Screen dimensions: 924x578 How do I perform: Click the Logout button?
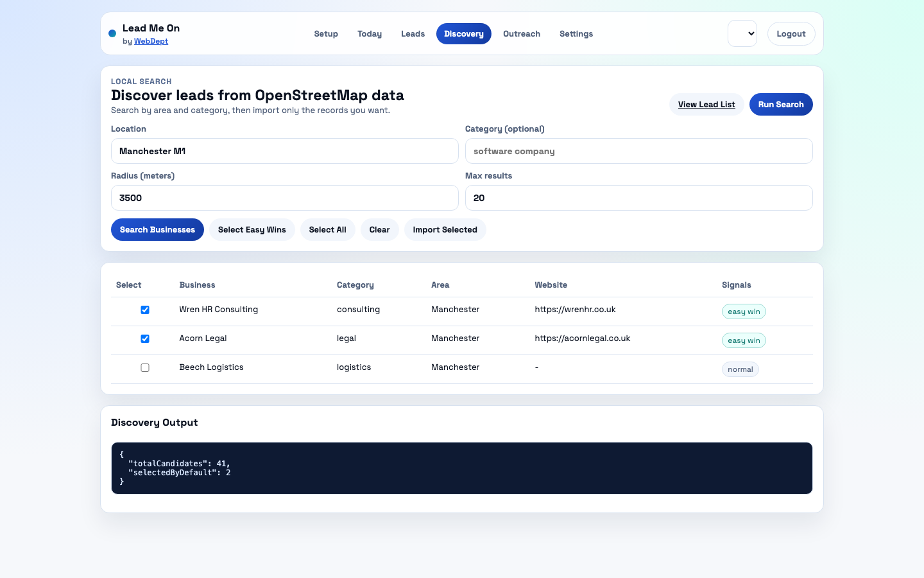pyautogui.click(x=791, y=34)
